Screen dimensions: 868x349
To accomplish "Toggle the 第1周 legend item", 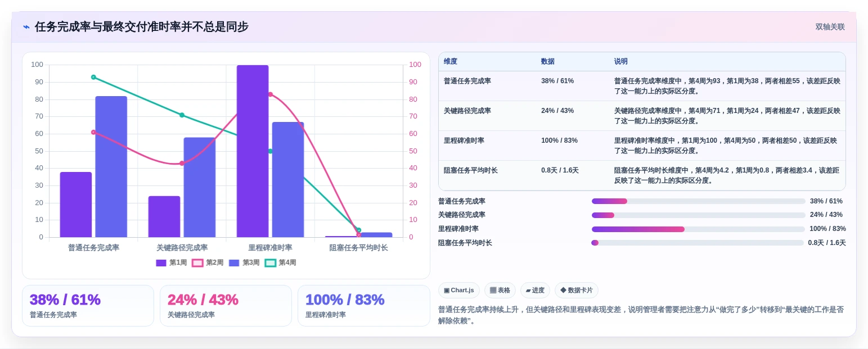I will coord(172,262).
